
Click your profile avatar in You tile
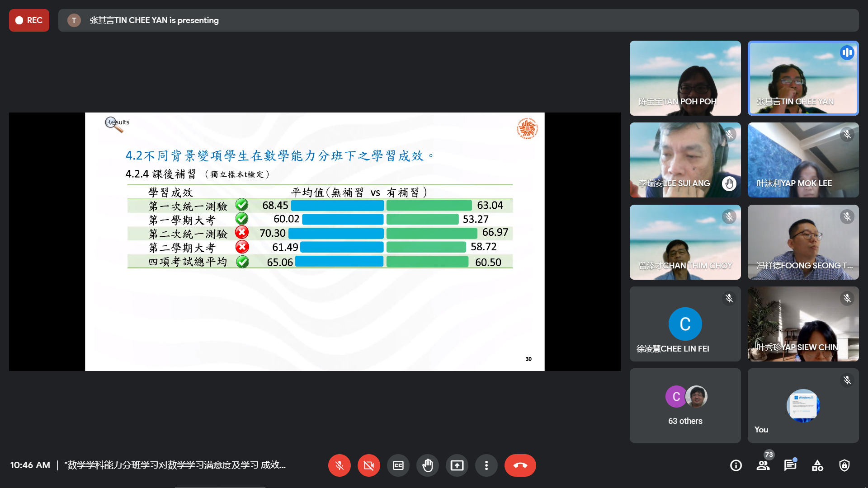(803, 406)
